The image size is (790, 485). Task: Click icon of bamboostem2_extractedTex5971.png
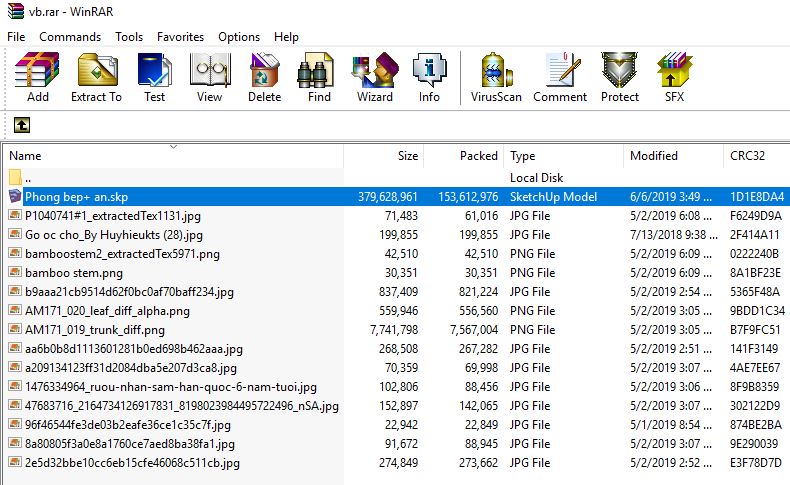pos(15,253)
